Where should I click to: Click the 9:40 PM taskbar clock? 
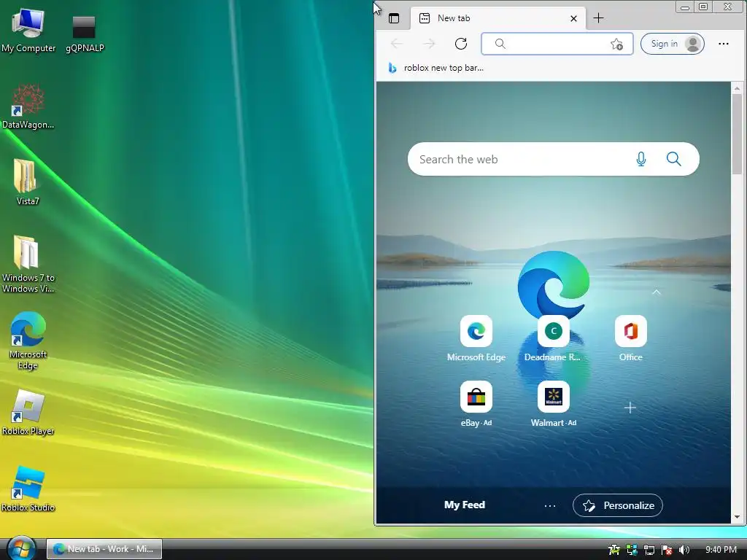click(x=721, y=550)
